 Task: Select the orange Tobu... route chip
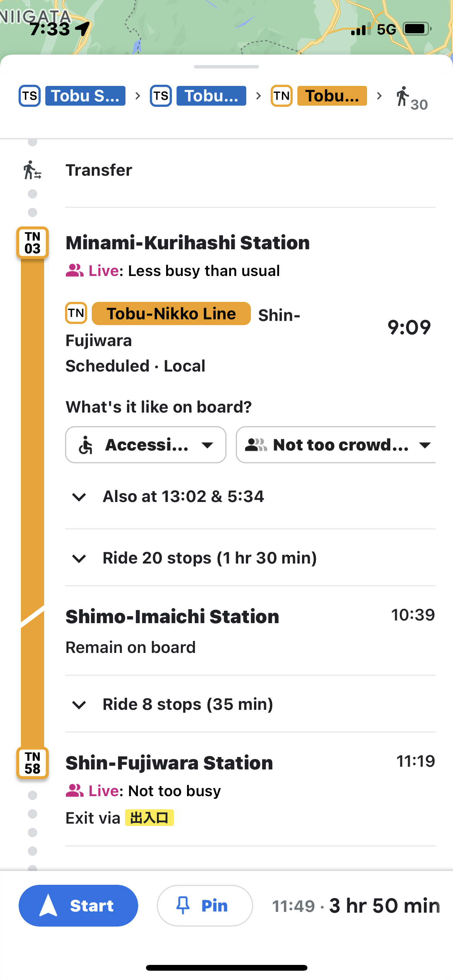tap(332, 96)
